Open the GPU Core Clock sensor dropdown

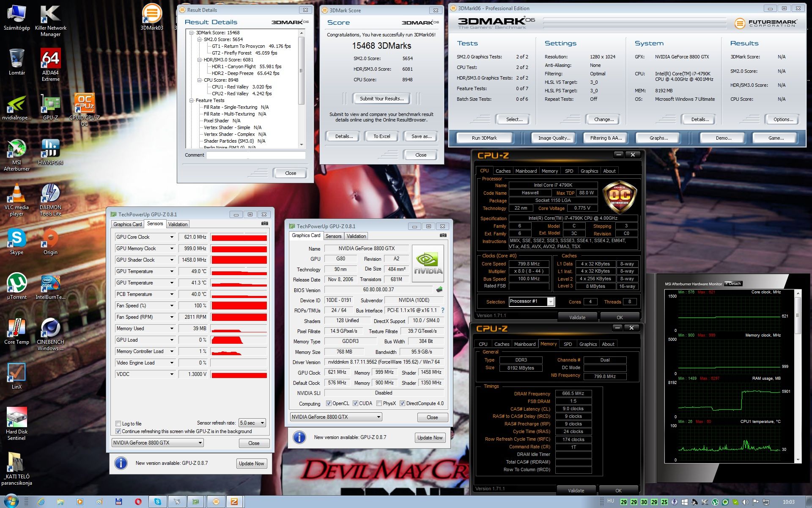(x=172, y=237)
